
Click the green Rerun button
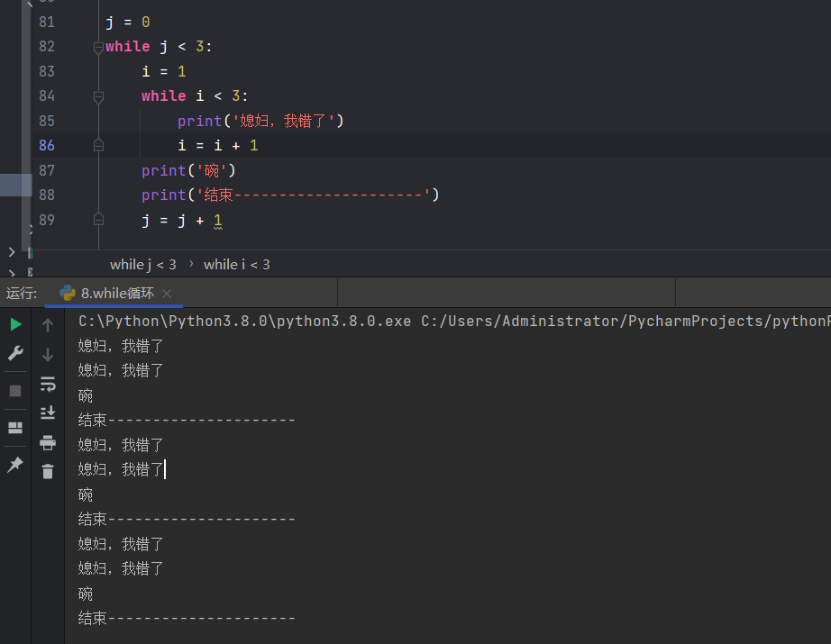point(16,324)
